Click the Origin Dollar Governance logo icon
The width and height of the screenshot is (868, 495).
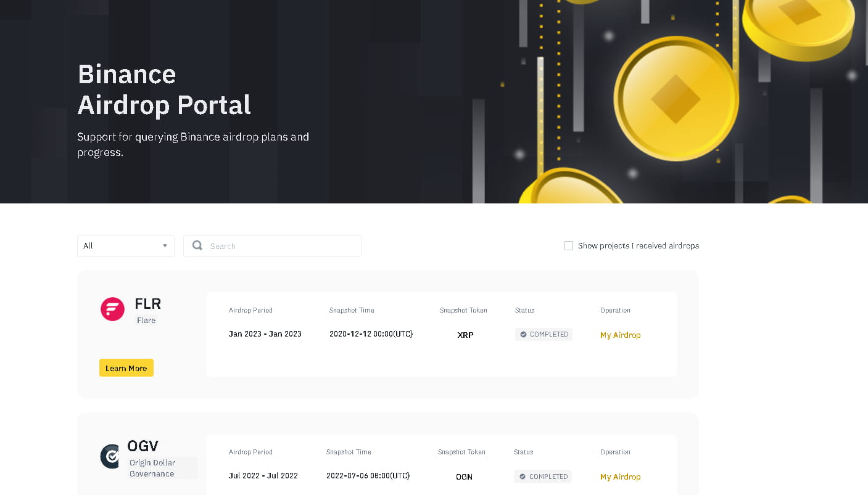[x=110, y=456]
